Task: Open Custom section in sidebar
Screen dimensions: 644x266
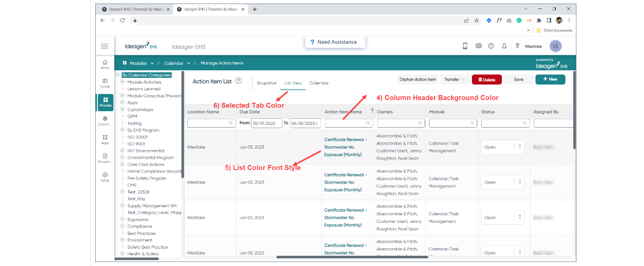Action: pyautogui.click(x=105, y=121)
